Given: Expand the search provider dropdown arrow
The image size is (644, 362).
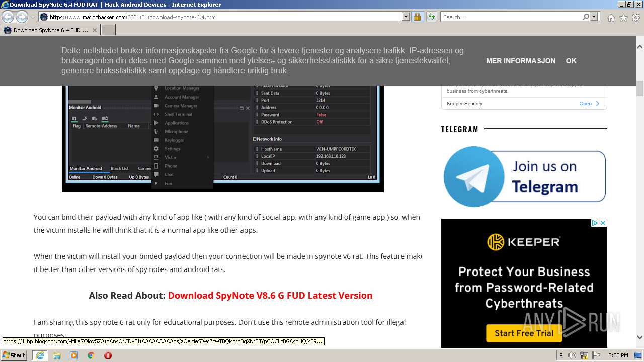Looking at the screenshot, I should pyautogui.click(x=594, y=17).
